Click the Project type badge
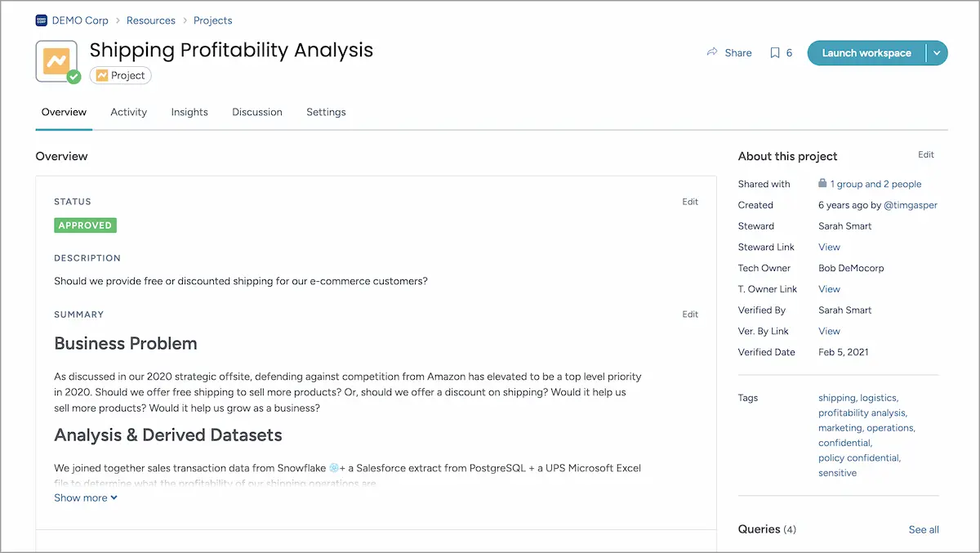Screen dimensions: 980x553 click(x=120, y=75)
